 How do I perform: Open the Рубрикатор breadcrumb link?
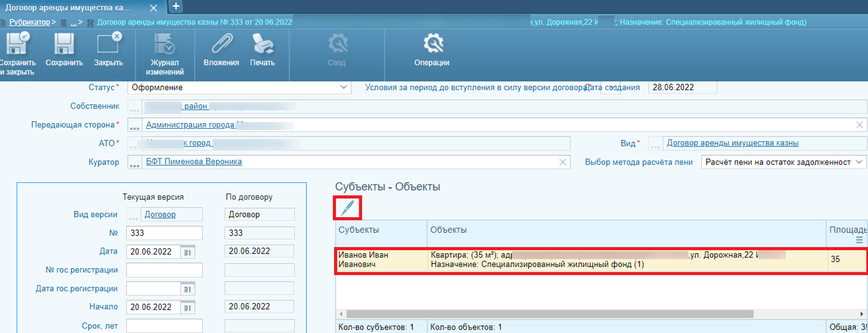pos(29,22)
